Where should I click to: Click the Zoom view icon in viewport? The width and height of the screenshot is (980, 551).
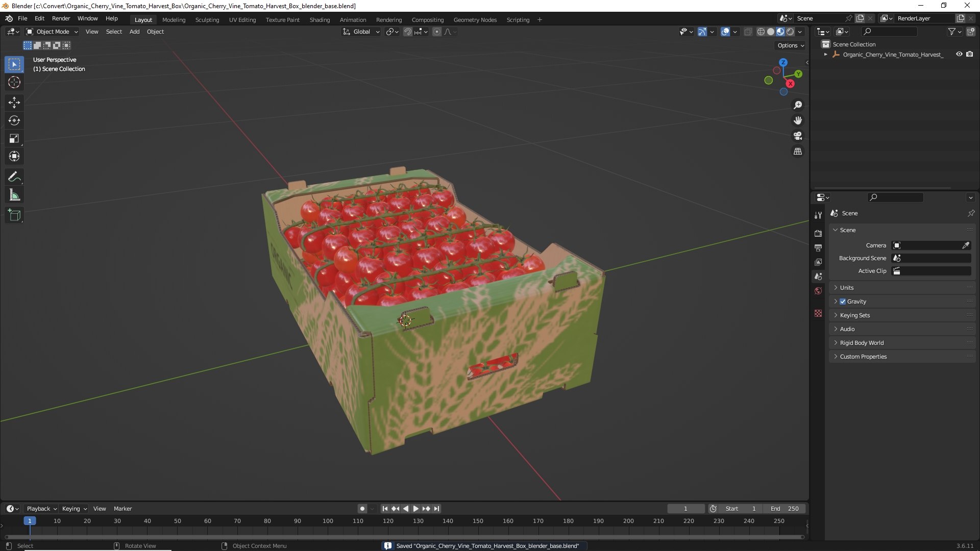(798, 105)
